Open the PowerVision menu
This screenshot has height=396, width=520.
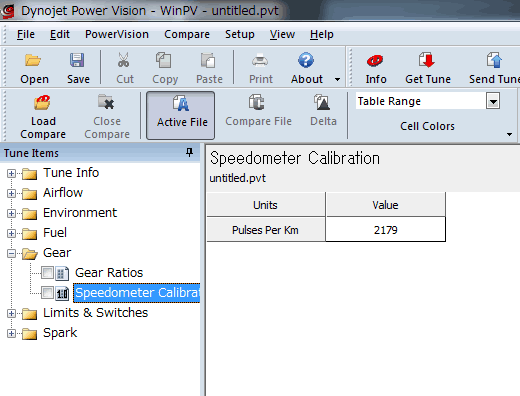[117, 34]
